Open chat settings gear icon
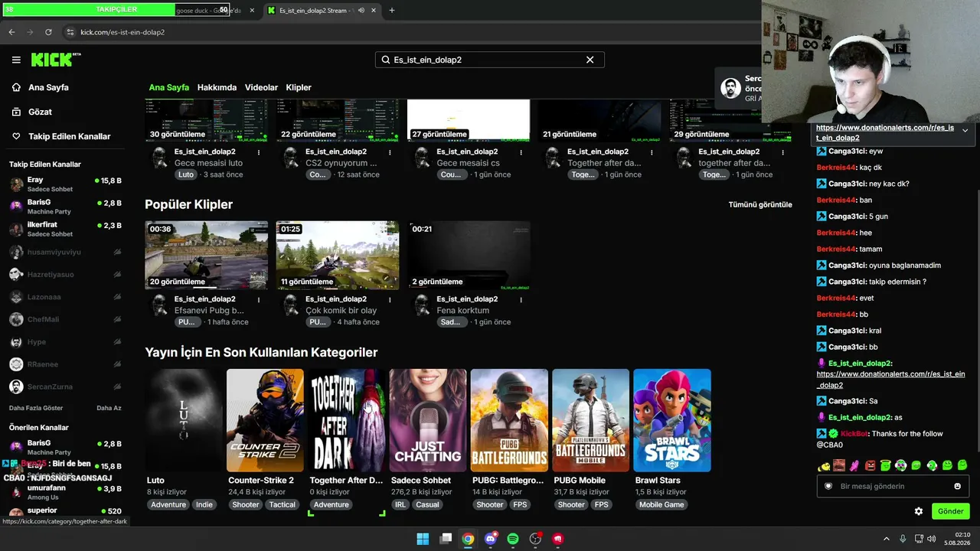 tap(919, 511)
